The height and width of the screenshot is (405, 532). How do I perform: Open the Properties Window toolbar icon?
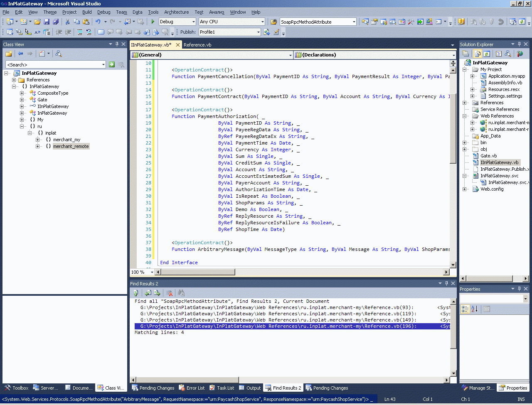click(x=374, y=22)
